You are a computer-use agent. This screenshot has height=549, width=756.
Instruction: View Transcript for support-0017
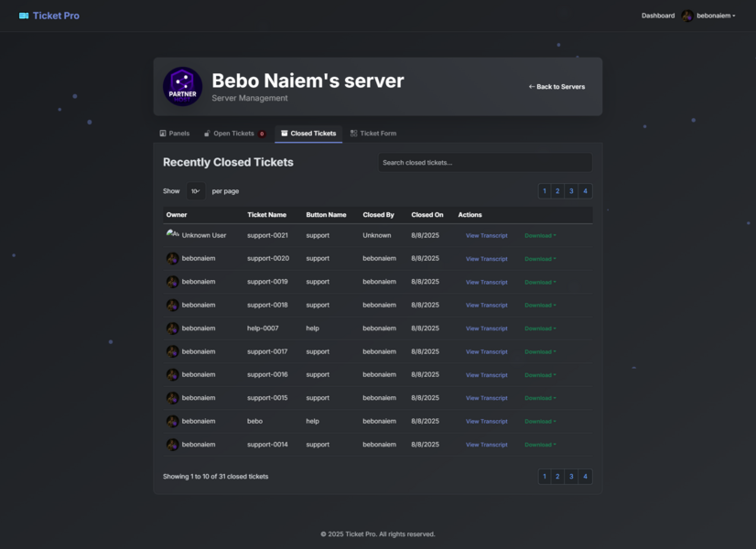[487, 352]
